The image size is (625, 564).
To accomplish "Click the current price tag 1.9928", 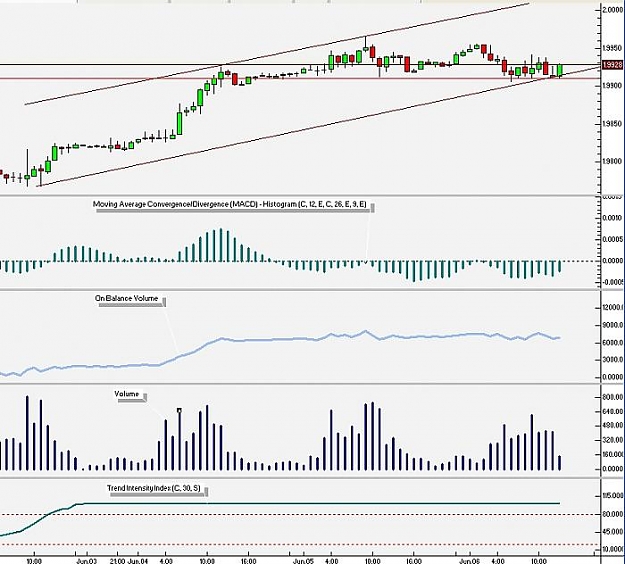I will (x=613, y=65).
